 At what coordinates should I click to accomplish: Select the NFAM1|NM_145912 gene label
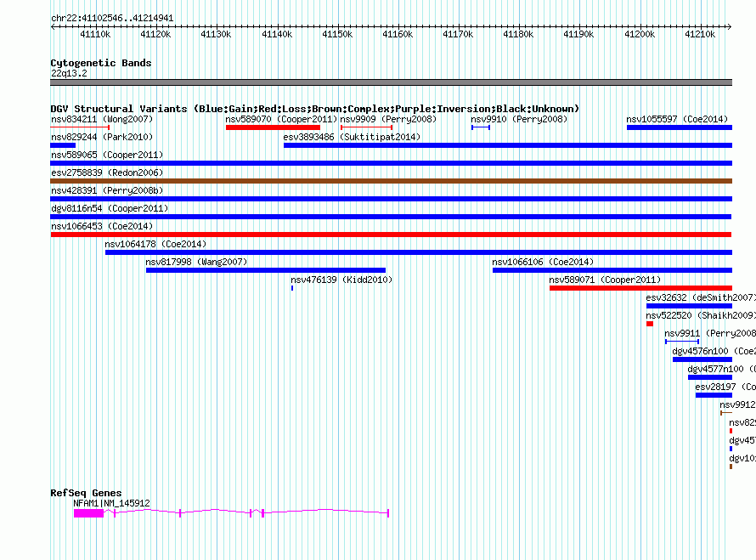click(x=111, y=503)
